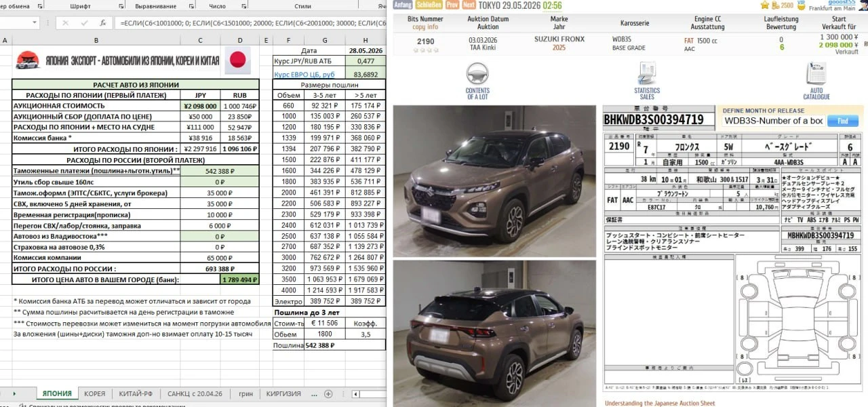Go to previous lot with Prev button

pos(452,5)
